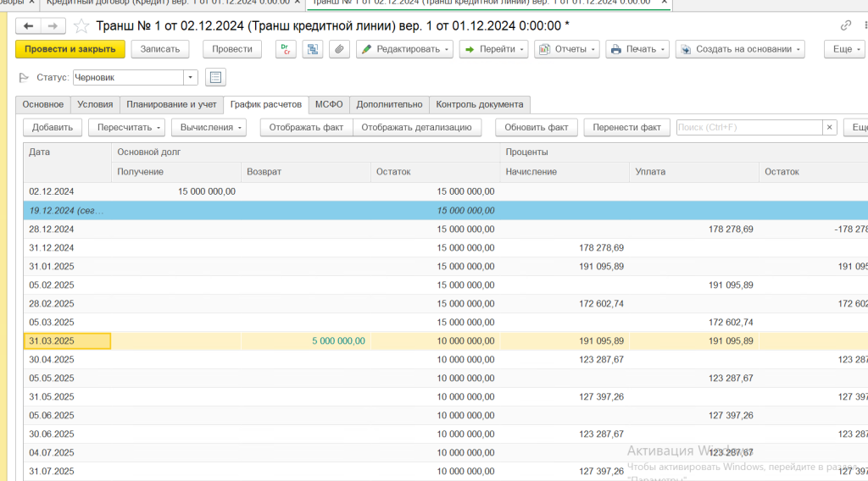Clear search field with the X button
The image size is (868, 481).
pyautogui.click(x=829, y=127)
